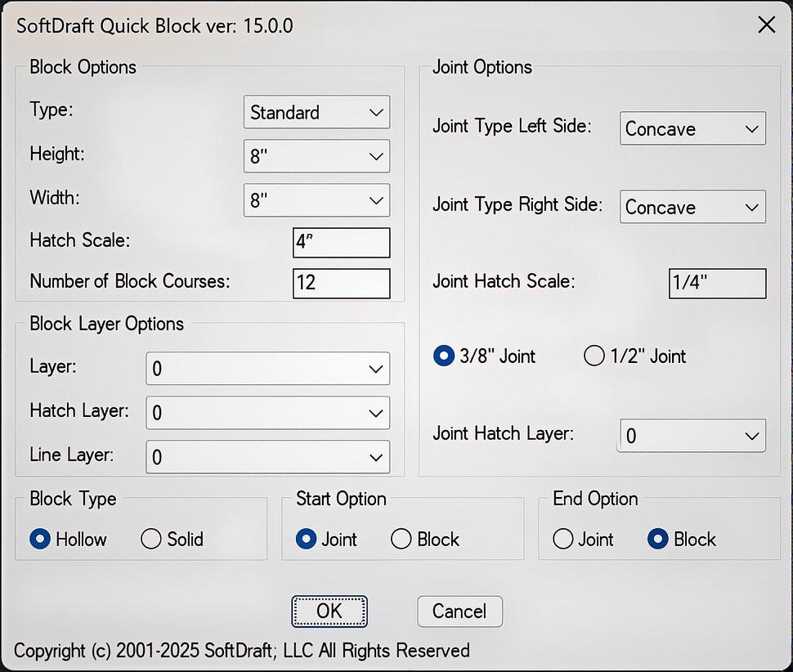Enable the Solid block type
This screenshot has height=672, width=793.
pos(150,540)
